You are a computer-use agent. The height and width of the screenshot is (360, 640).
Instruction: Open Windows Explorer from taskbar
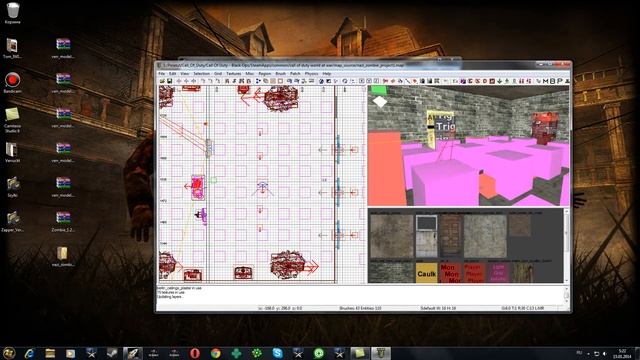click(50, 353)
